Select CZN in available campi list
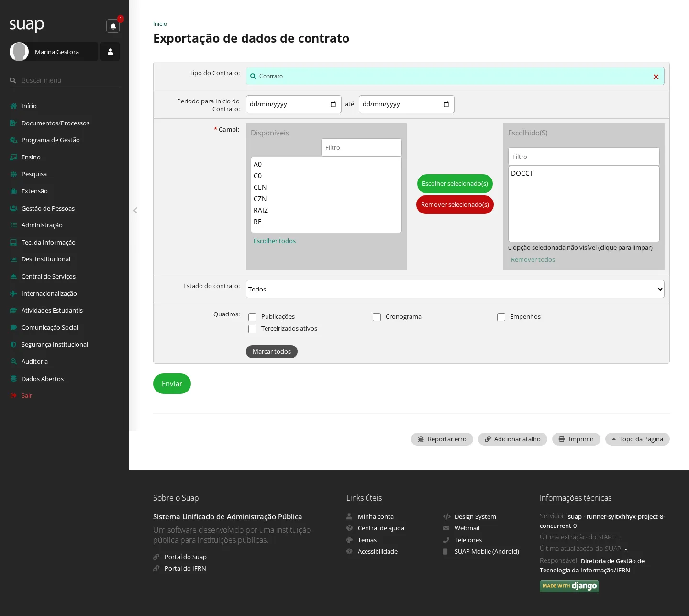This screenshot has width=689, height=616. click(x=326, y=199)
